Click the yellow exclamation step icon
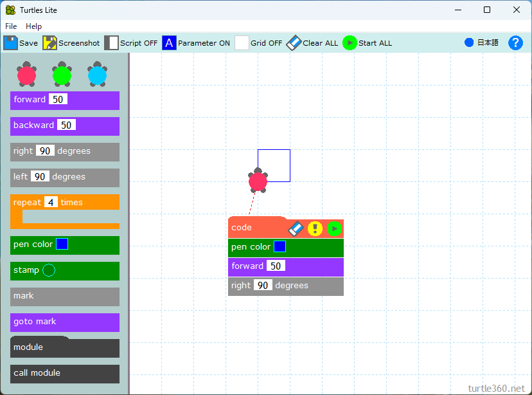532x395 pixels. tap(315, 228)
